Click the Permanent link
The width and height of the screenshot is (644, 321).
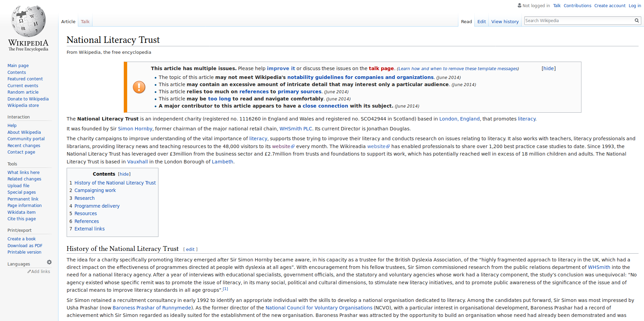click(23, 199)
